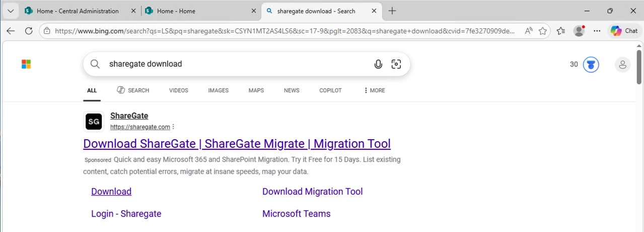Follow the Download Migration Tool sitelink

click(313, 192)
